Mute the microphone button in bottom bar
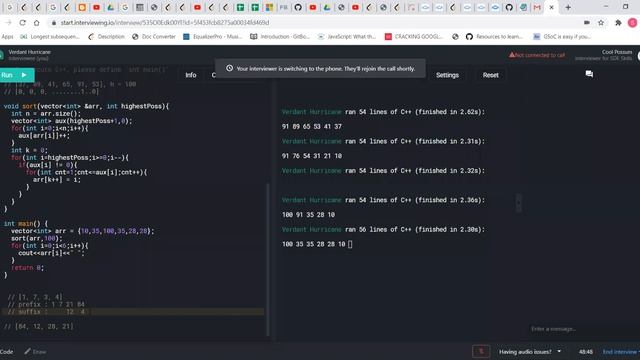The width and height of the screenshot is (640, 360). tap(481, 351)
